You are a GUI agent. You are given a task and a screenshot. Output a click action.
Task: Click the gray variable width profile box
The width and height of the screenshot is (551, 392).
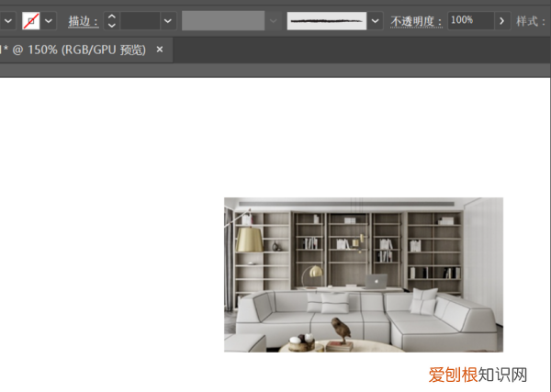(x=223, y=20)
